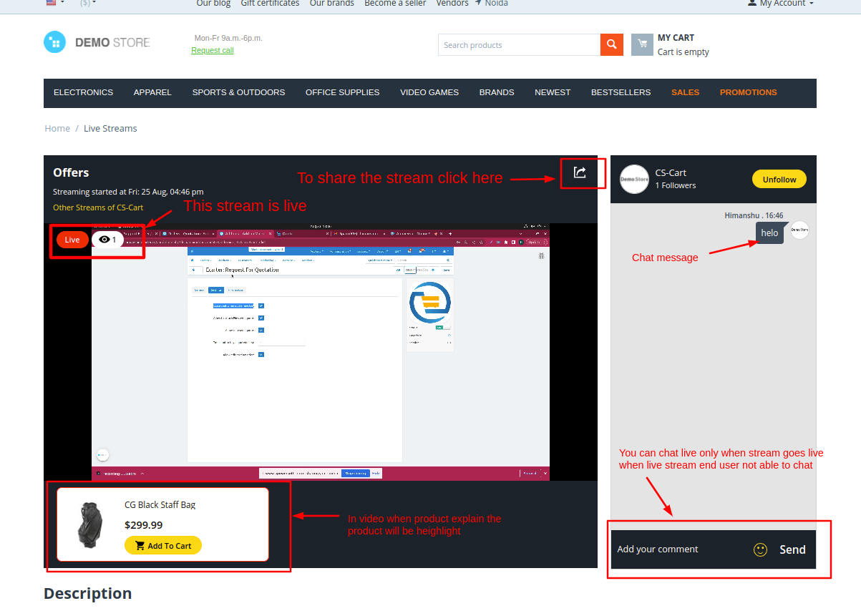Open the emoji picker smiley icon
This screenshot has height=616, width=861.
coord(760,549)
